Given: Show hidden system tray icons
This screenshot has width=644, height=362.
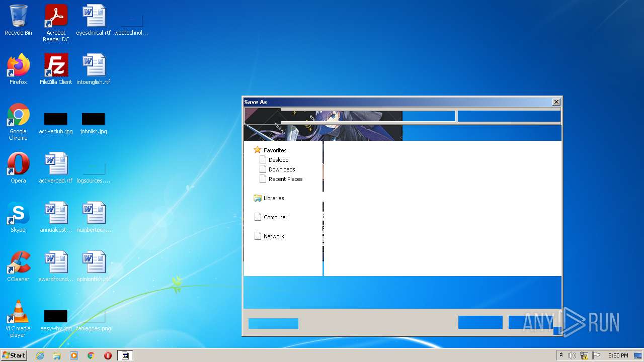Looking at the screenshot, I should [x=561, y=355].
